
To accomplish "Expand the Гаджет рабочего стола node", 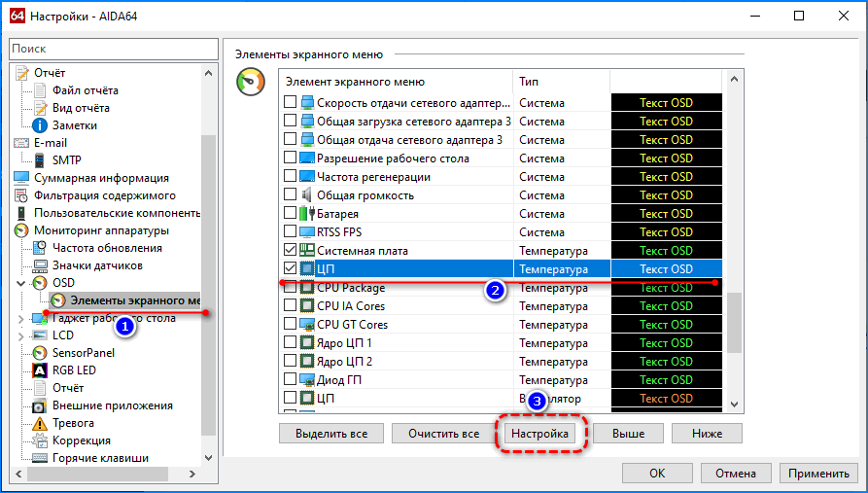I will tap(21, 319).
